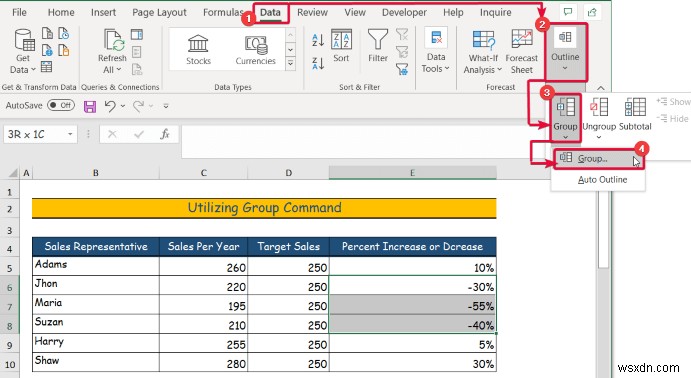Move up one row in Data Types gallery
The width and height of the screenshot is (691, 378).
coord(290,35)
